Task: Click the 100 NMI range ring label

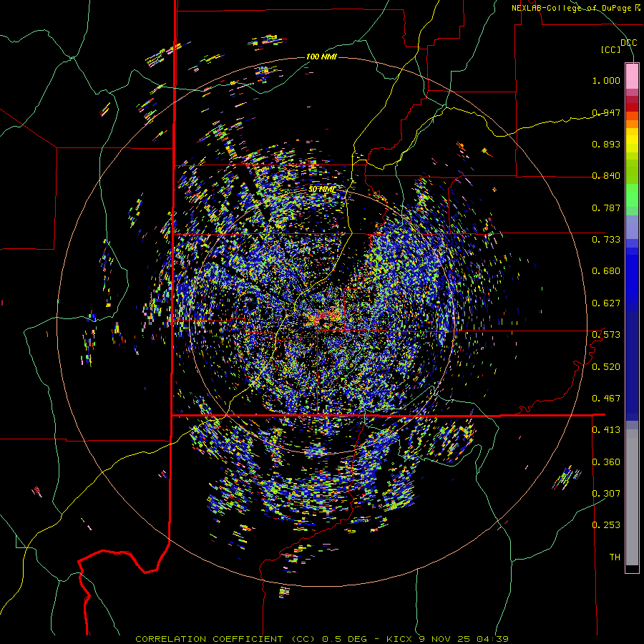Action: [x=321, y=57]
